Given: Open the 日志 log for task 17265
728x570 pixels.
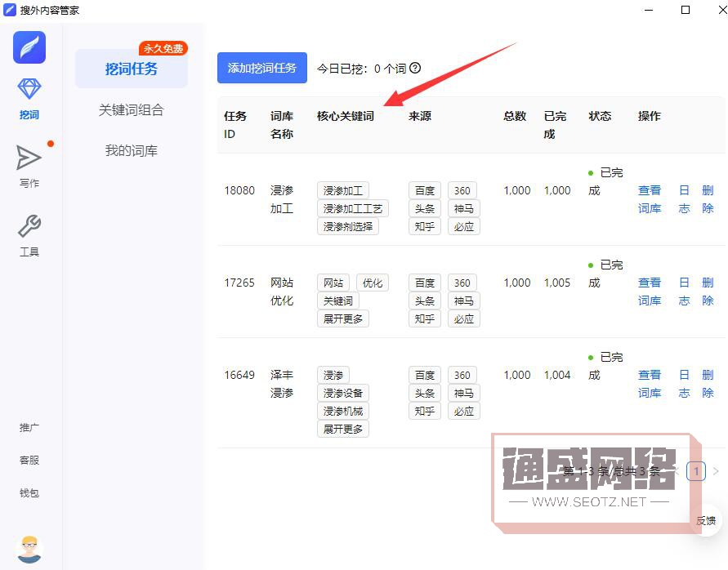Looking at the screenshot, I should 684,292.
